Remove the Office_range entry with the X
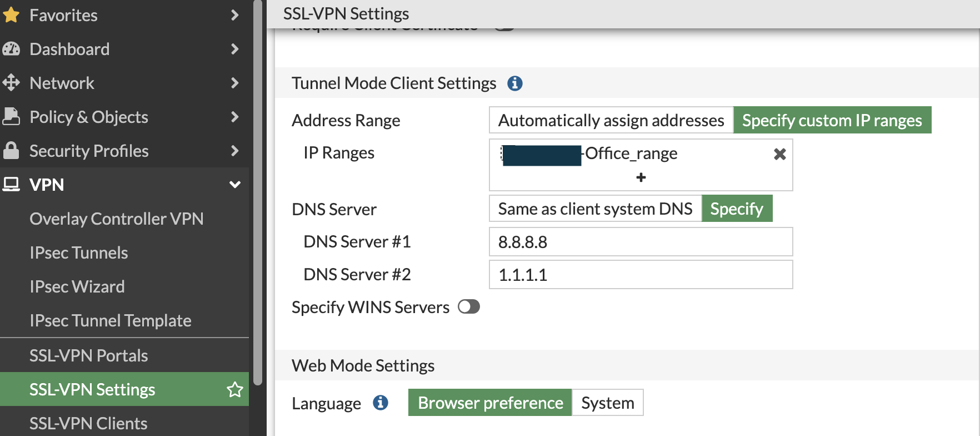The height and width of the screenshot is (436, 980). (779, 154)
